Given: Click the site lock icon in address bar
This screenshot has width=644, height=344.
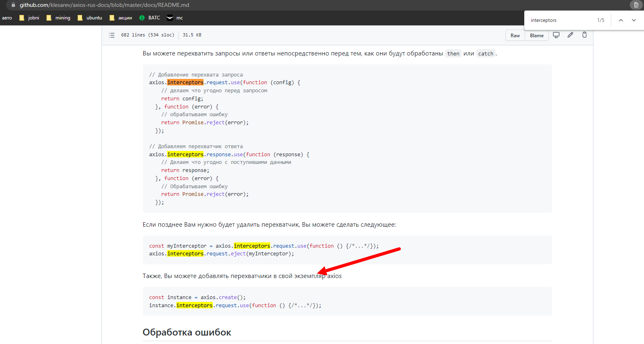Looking at the screenshot, I should (x=13, y=5).
